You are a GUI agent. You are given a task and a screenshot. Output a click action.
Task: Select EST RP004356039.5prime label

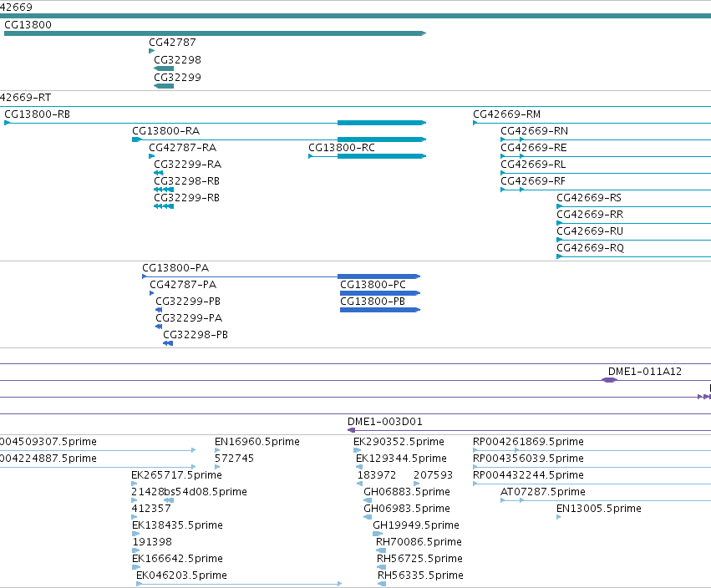pyautogui.click(x=528, y=459)
